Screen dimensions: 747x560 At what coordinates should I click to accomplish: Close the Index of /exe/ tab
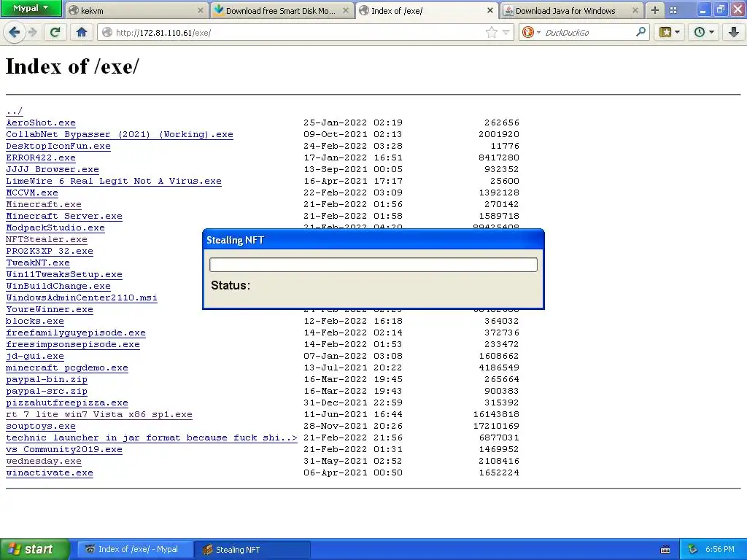click(x=489, y=10)
